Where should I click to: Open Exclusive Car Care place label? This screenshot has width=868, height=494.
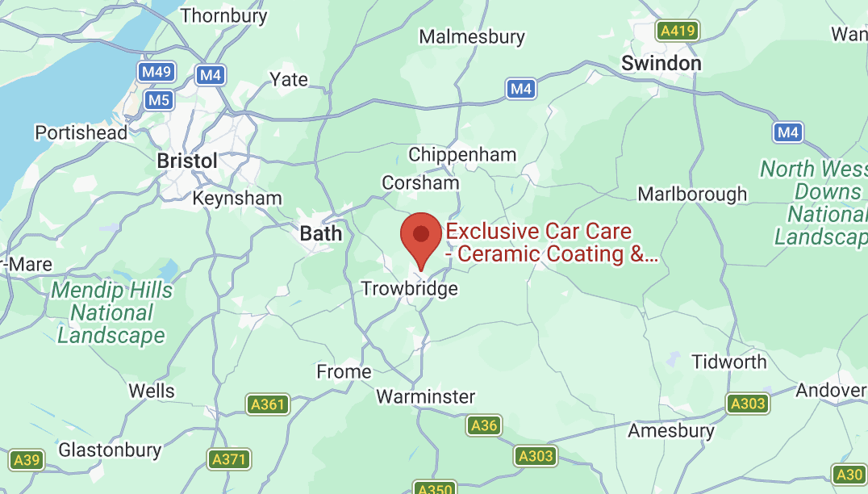click(552, 243)
